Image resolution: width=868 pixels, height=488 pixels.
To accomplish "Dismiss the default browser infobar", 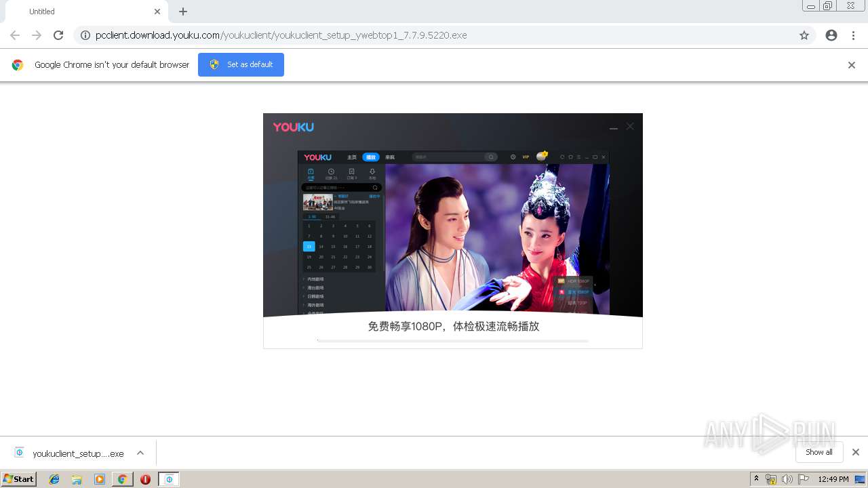I will pyautogui.click(x=852, y=65).
